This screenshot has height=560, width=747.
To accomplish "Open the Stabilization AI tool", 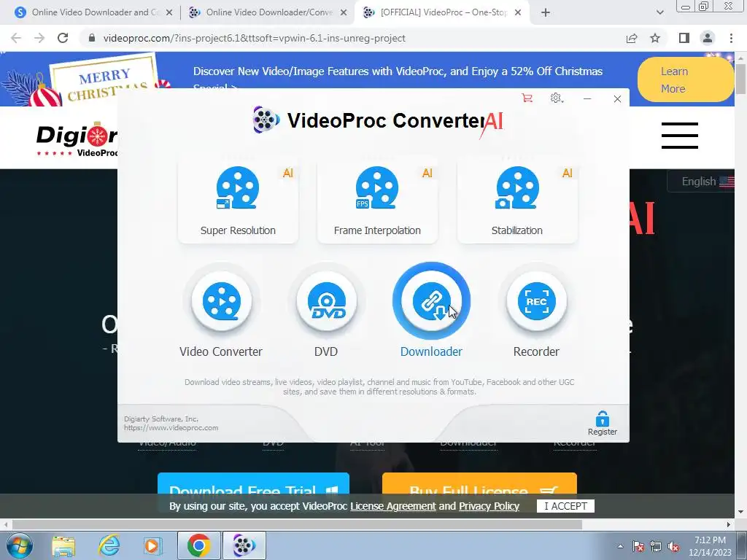I will click(517, 201).
